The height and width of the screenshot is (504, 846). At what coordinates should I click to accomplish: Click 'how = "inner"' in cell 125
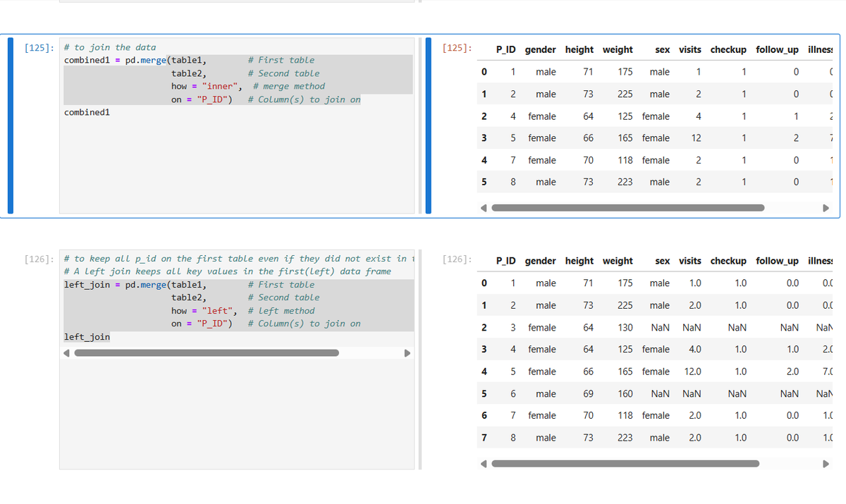[x=205, y=86]
